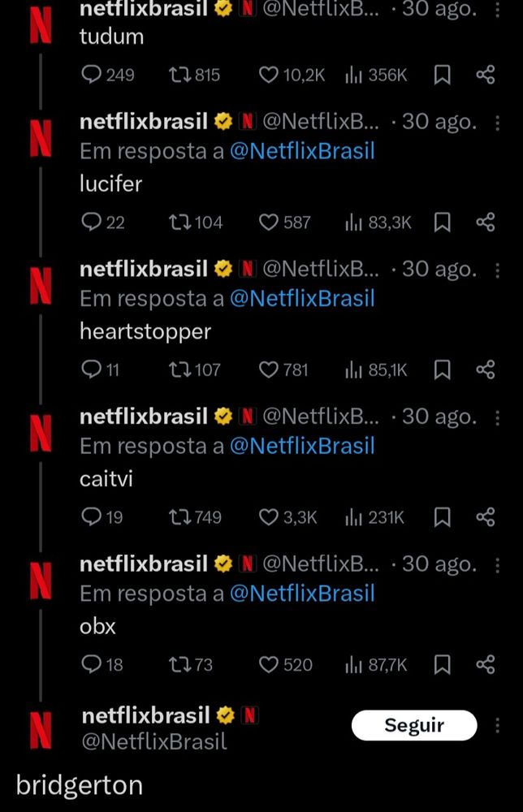The image size is (523, 812).
Task: Open more options for the "lucifer" tweet
Action: [x=497, y=123]
